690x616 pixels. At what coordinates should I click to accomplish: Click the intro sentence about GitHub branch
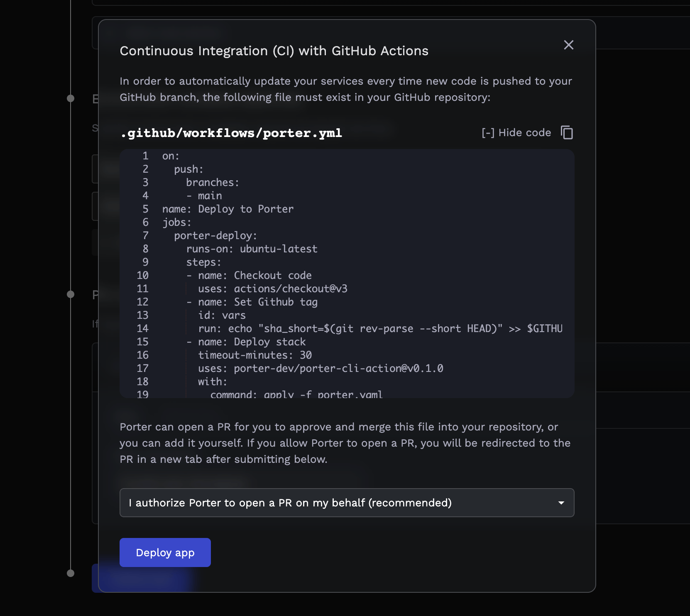click(346, 89)
